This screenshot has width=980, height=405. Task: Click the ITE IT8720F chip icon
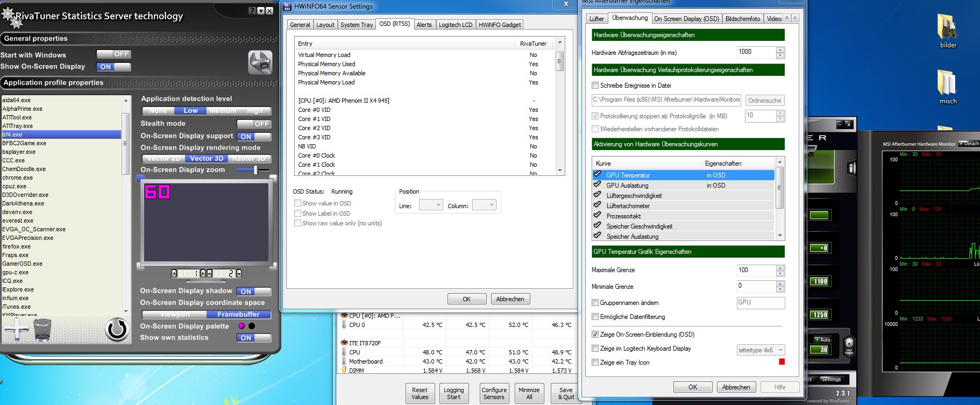point(344,343)
